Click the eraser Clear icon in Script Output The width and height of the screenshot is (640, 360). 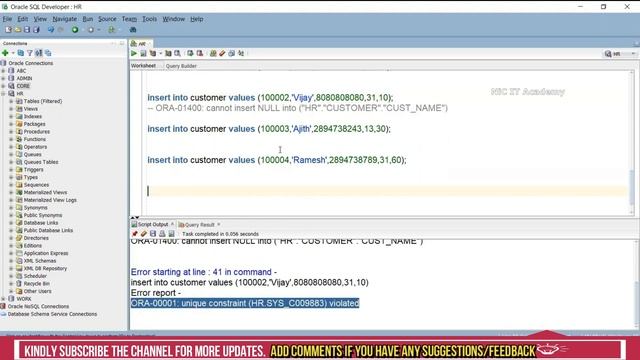144,234
